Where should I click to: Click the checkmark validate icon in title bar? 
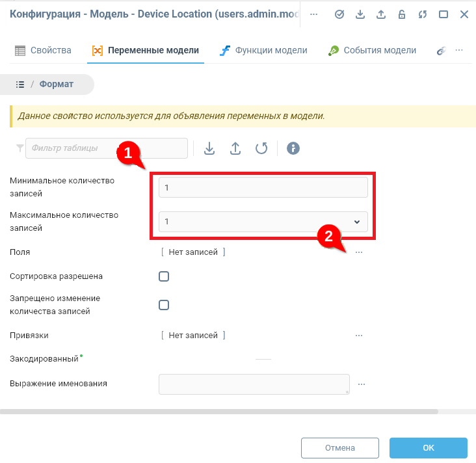coord(339,14)
